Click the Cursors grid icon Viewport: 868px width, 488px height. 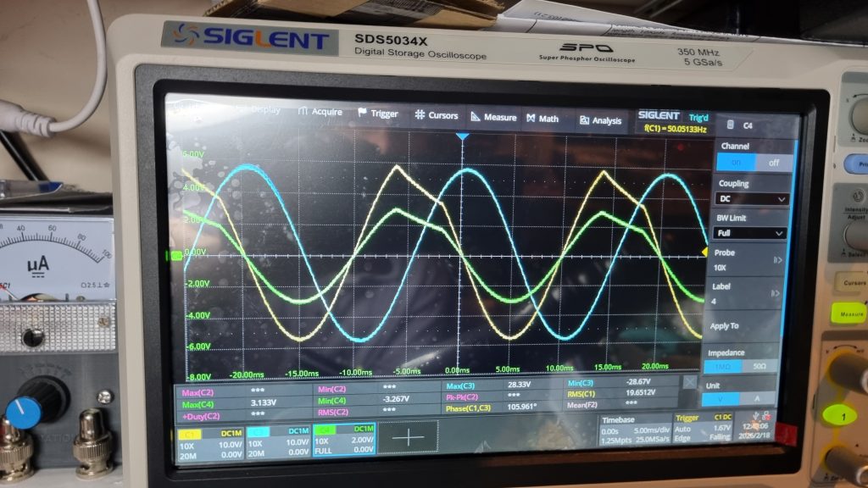tap(419, 115)
